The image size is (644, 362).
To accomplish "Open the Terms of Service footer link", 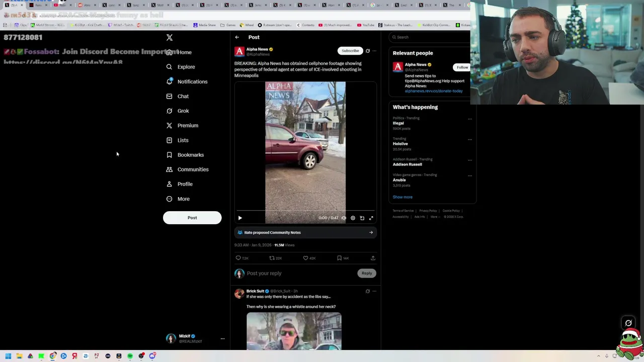I will [403, 211].
